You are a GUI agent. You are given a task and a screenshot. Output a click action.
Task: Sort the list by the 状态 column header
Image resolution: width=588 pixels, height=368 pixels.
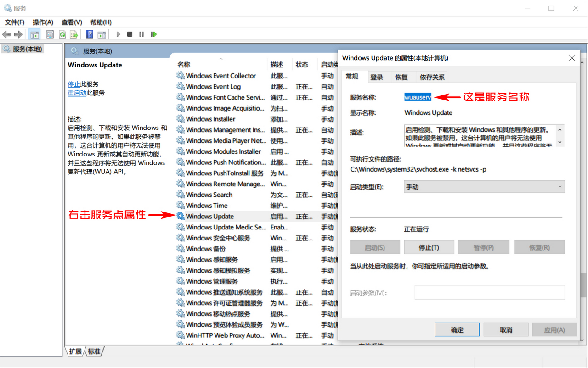(x=302, y=65)
